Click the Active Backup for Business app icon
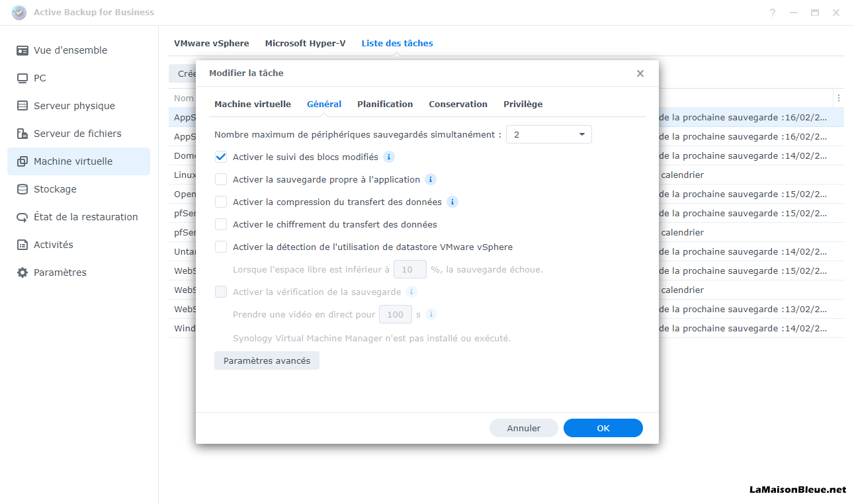This screenshot has width=854, height=504. tap(19, 13)
